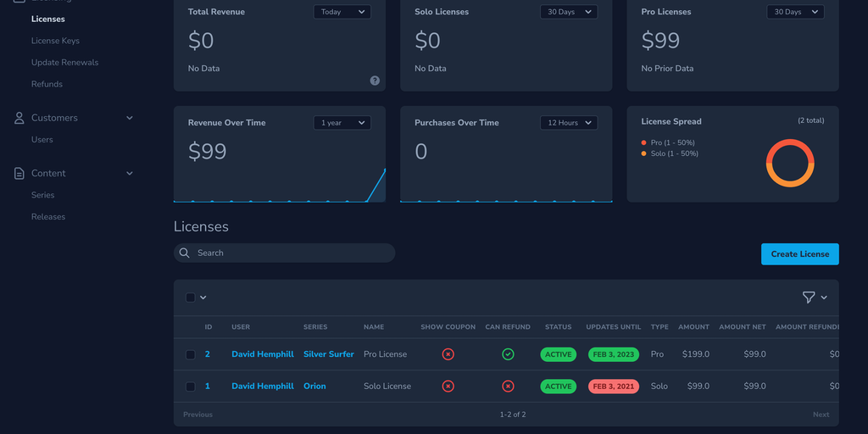Check the box for license ID 2
This screenshot has height=434, width=868.
coord(191,354)
